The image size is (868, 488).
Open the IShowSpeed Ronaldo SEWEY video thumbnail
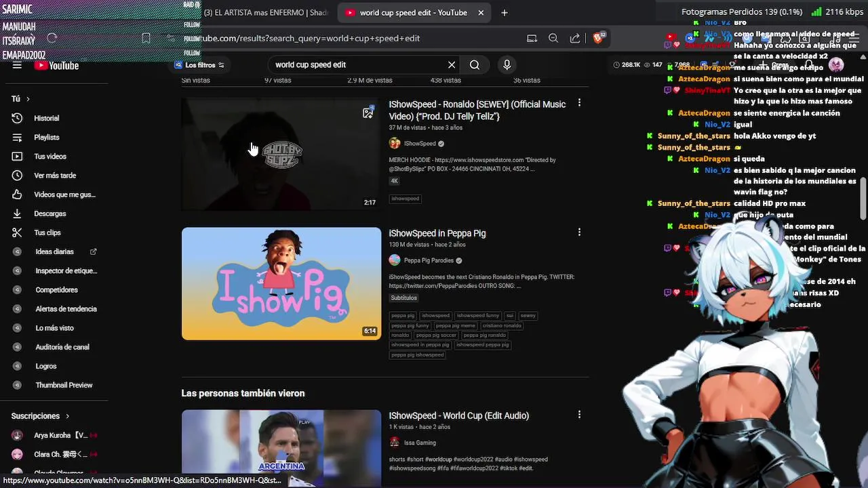pos(281,155)
